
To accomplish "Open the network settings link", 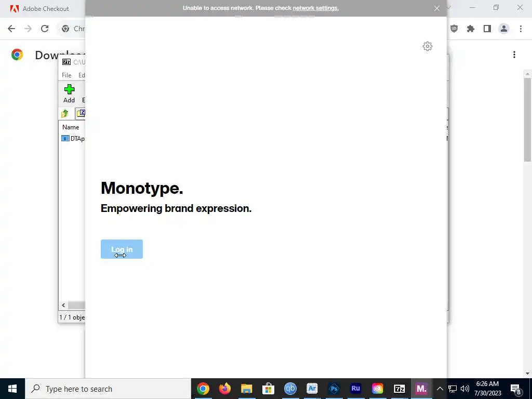I will tap(315, 8).
